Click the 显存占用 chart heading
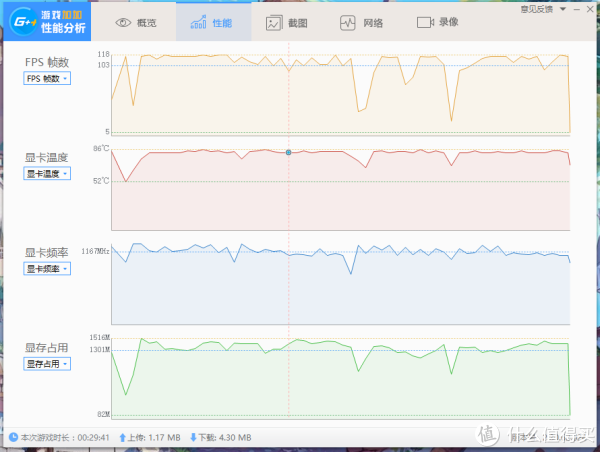This screenshot has width=600, height=452. [46, 348]
